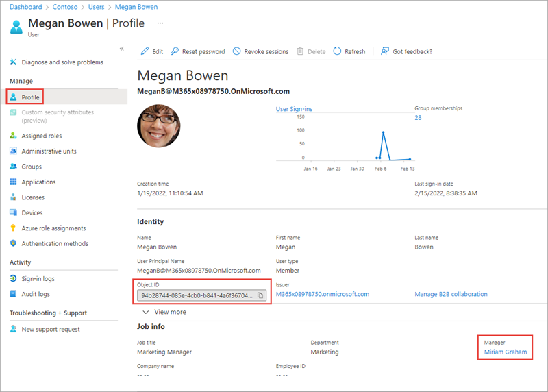The image size is (548, 392).
Task: Open the User Sign-ins chart link
Action: (294, 109)
